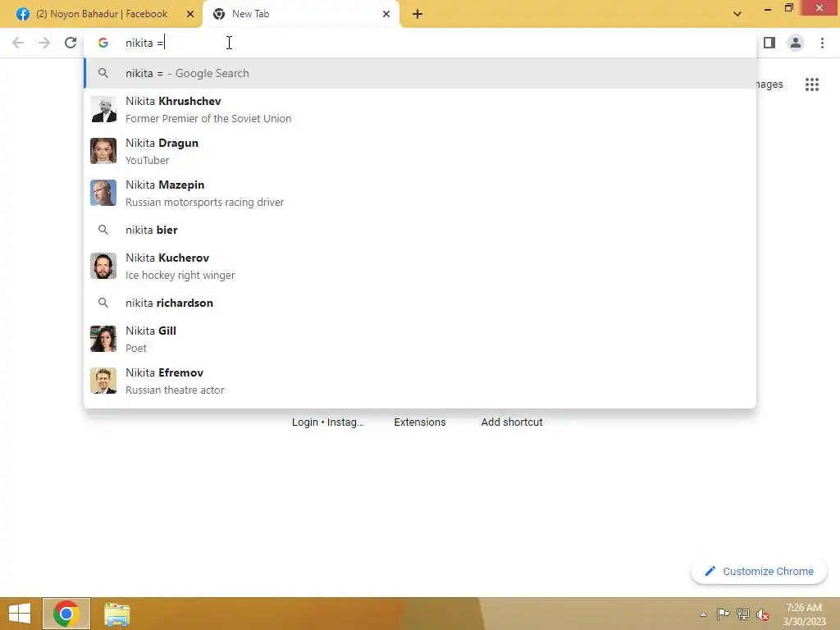Choose the Nikita Efremov suggestion
This screenshot has width=840, height=630.
click(x=420, y=381)
